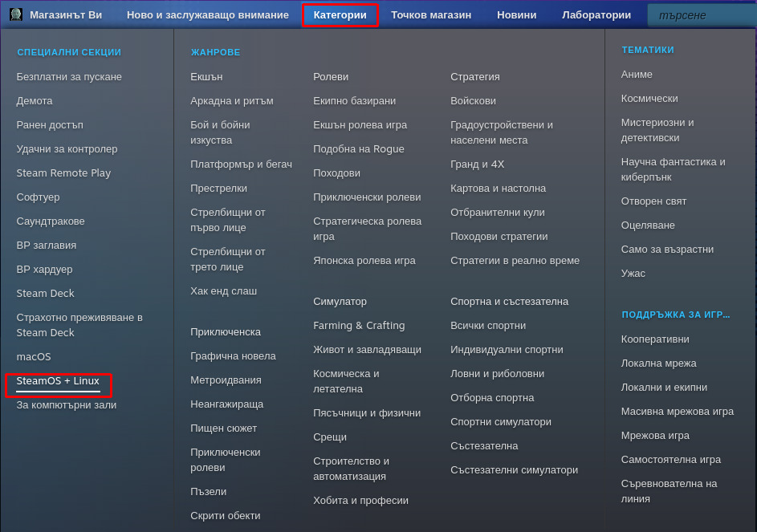The image size is (757, 532).
Task: Open Пъзели genre
Action: click(x=209, y=491)
